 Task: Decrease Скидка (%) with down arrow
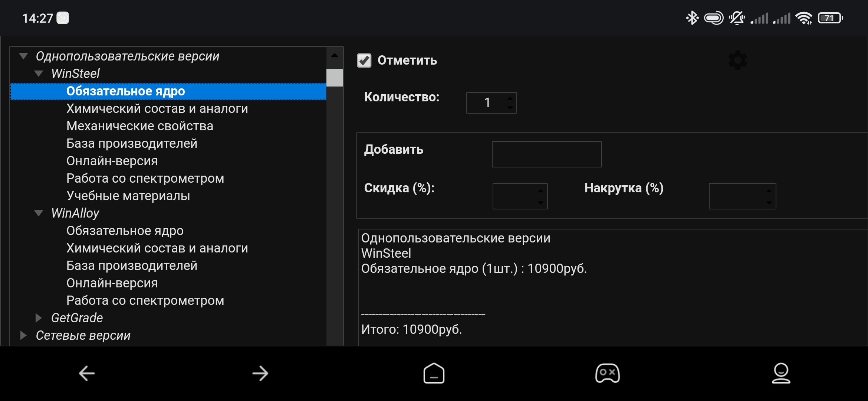point(540,202)
